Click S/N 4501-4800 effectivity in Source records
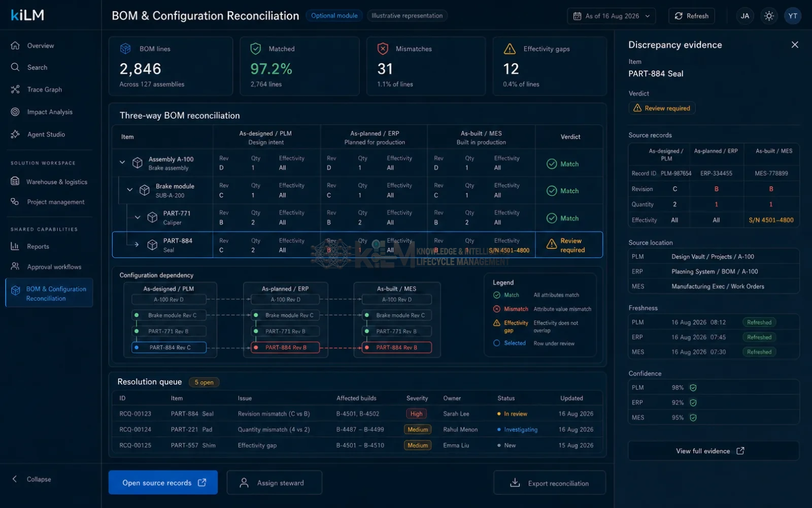This screenshot has width=812, height=508. pyautogui.click(x=771, y=220)
